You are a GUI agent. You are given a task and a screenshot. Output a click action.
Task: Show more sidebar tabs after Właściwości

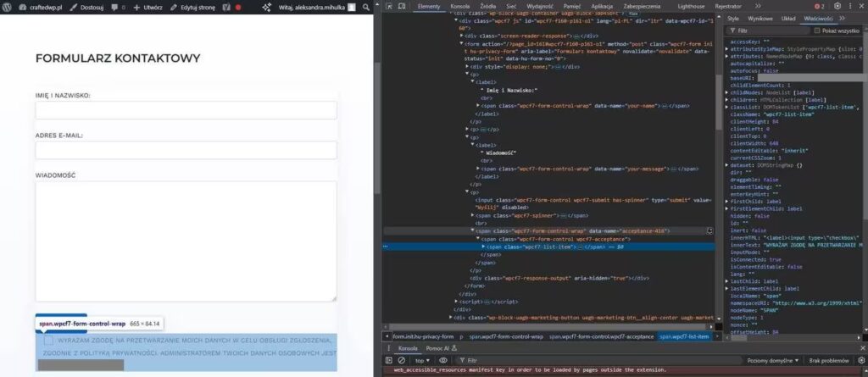pos(843,19)
